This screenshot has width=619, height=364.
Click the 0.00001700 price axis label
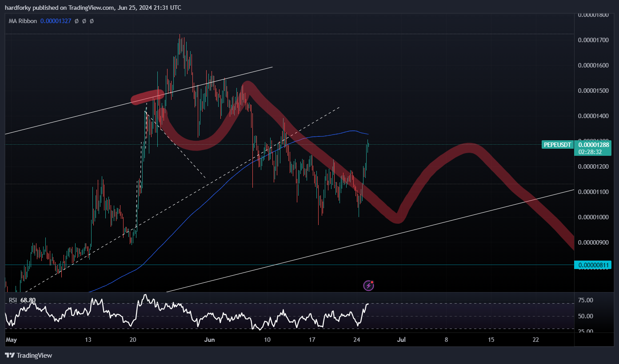tap(593, 40)
